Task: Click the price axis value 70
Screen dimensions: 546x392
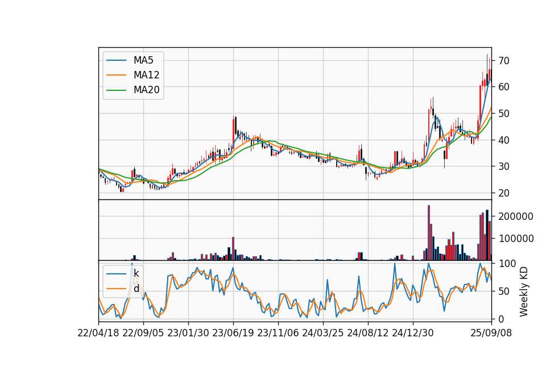Action: (504, 61)
